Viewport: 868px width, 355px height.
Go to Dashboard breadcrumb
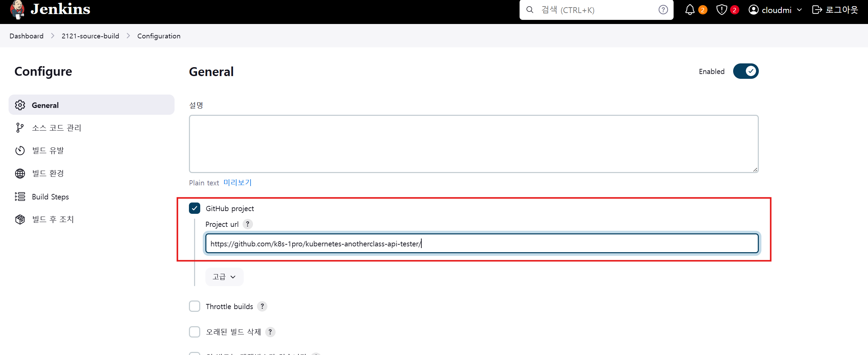27,36
